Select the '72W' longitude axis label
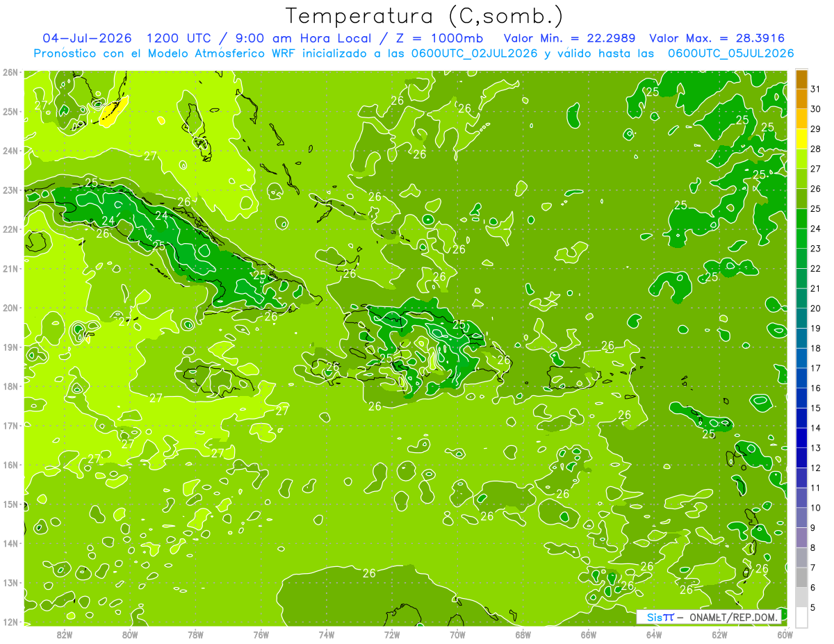834x644 pixels. [392, 635]
